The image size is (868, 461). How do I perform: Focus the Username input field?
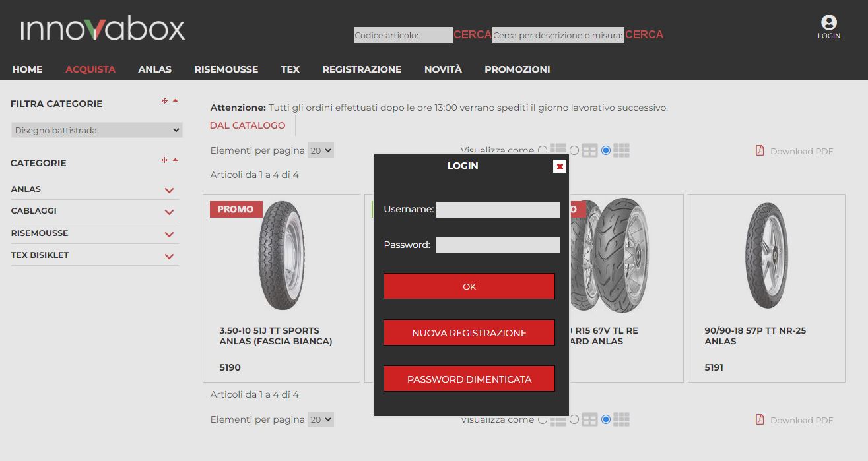498,210
